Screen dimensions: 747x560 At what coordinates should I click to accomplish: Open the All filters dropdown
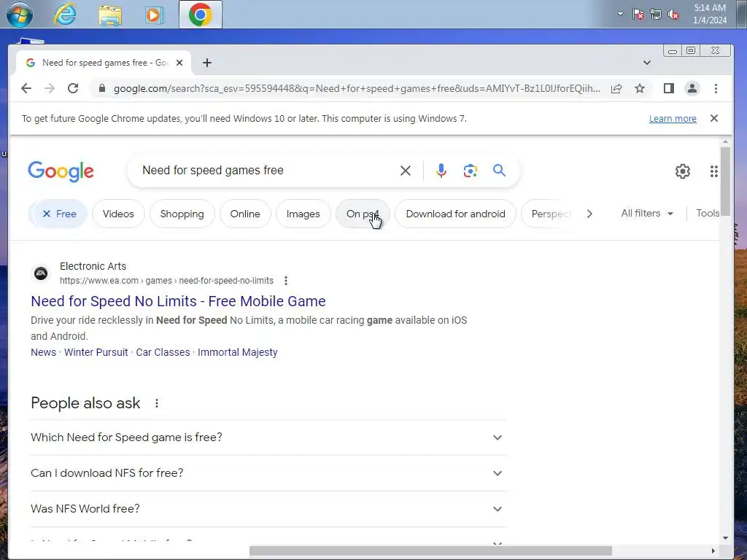[647, 214]
